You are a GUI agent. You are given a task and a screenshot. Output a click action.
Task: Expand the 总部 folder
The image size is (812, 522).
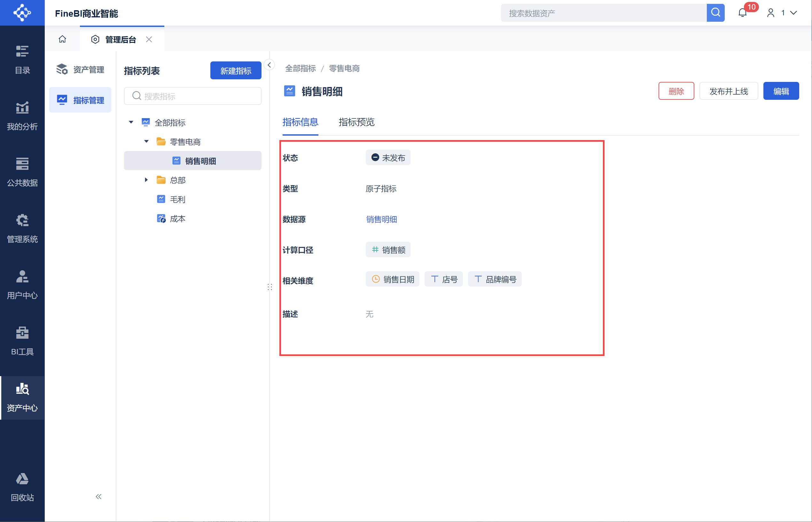point(146,180)
